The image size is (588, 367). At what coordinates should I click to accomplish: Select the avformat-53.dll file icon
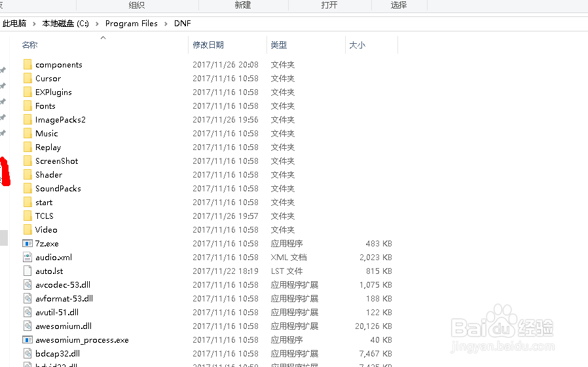coord(28,298)
